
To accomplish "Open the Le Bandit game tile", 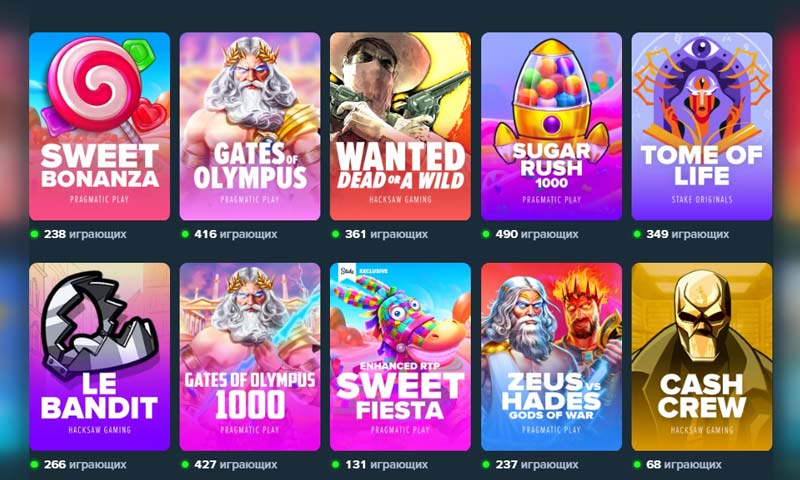I will point(99,357).
